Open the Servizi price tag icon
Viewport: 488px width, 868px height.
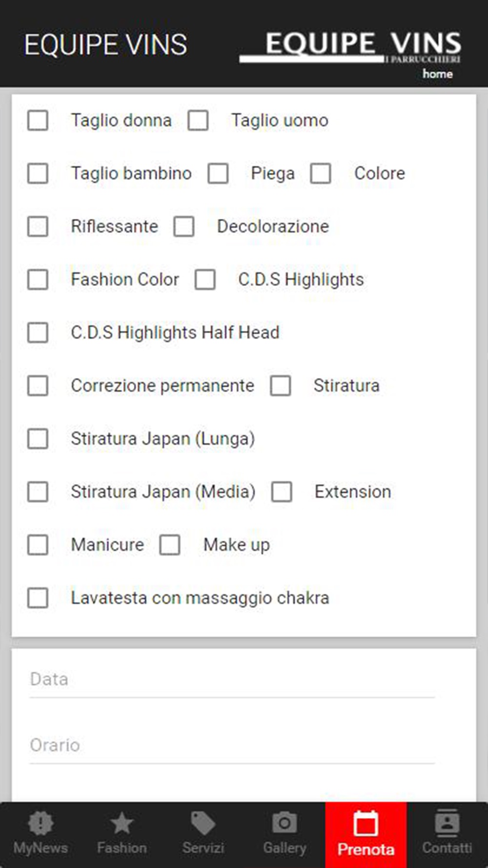pyautogui.click(x=203, y=824)
